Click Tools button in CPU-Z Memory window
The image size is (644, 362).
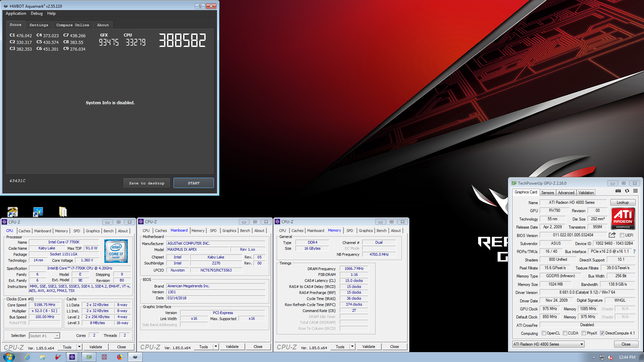coord(340,347)
